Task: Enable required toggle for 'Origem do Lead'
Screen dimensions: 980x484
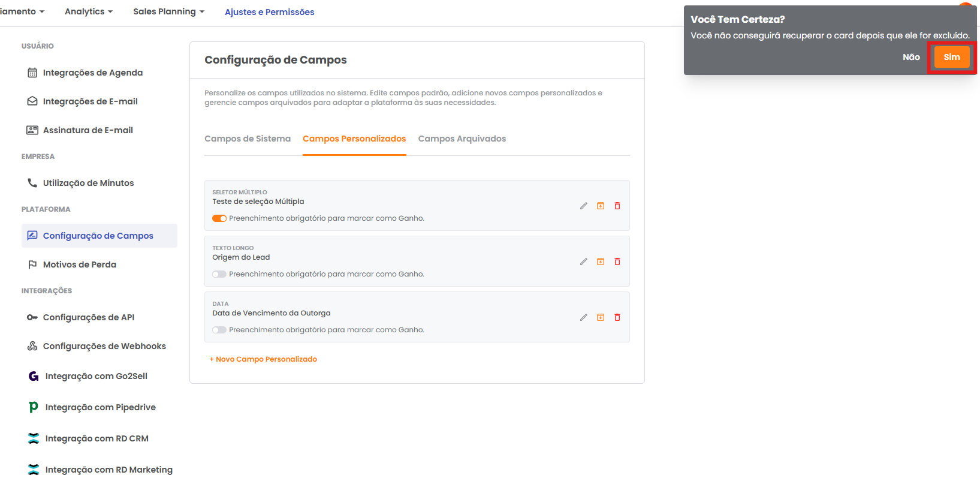Action: (x=219, y=274)
